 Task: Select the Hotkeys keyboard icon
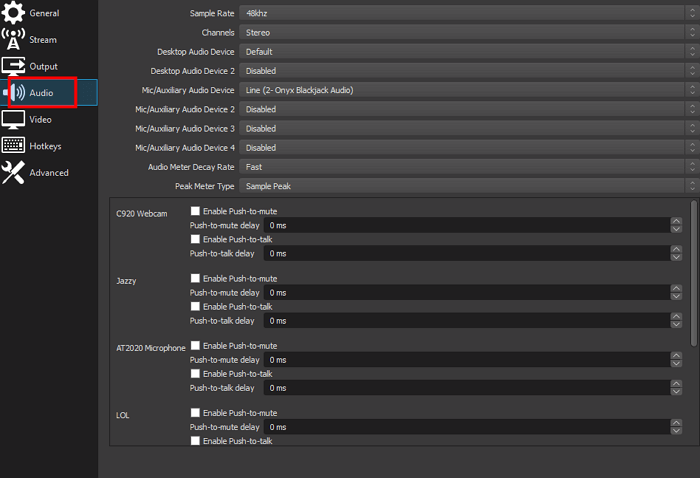tap(14, 146)
